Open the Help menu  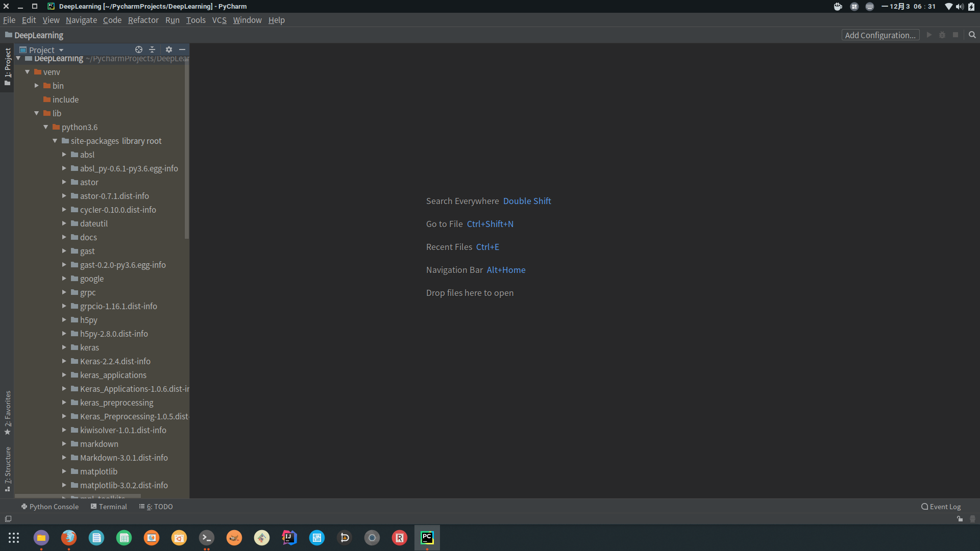[277, 20]
